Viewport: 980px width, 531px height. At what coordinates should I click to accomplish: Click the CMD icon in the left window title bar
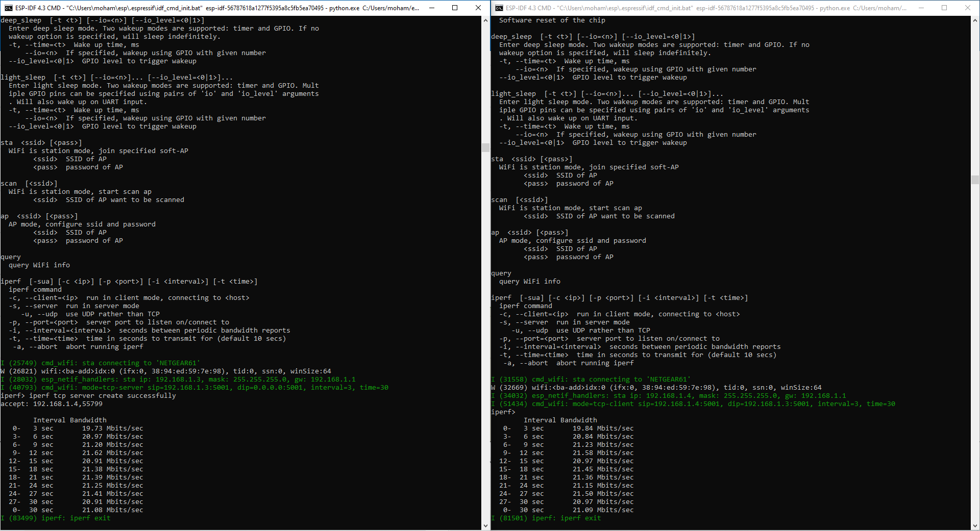[9, 8]
